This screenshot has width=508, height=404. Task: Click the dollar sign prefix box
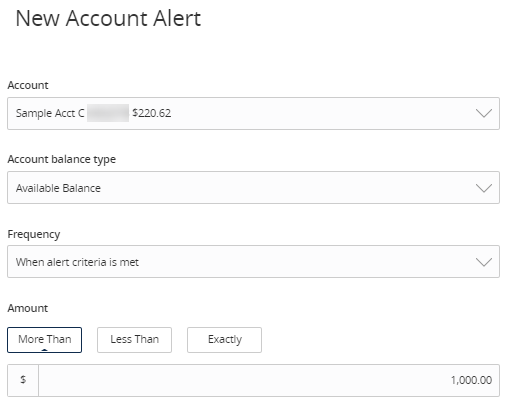[23, 380]
